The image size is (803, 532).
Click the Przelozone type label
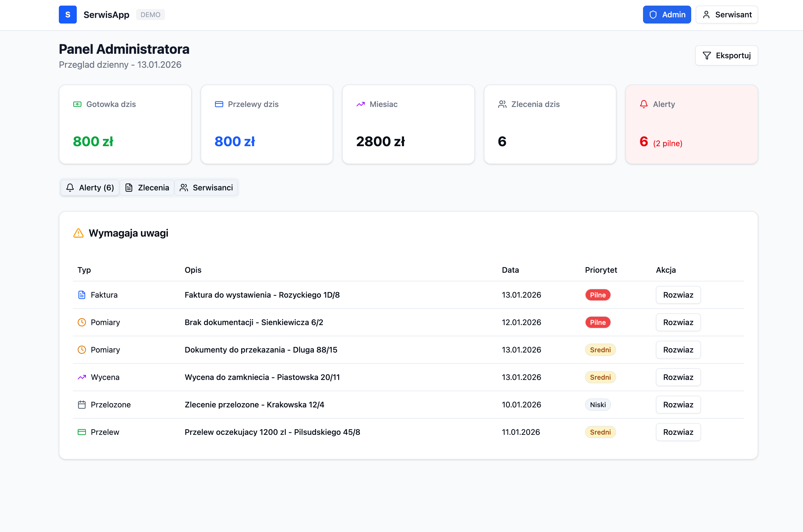tap(111, 405)
